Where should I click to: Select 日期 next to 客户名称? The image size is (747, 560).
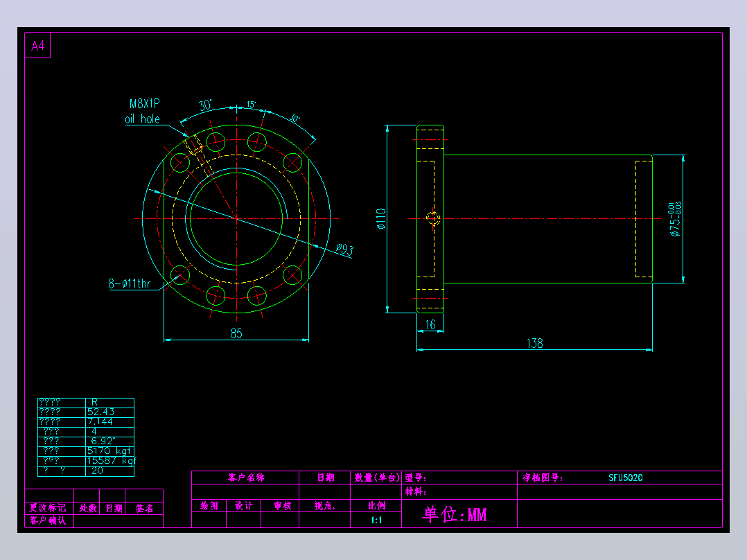point(326,478)
